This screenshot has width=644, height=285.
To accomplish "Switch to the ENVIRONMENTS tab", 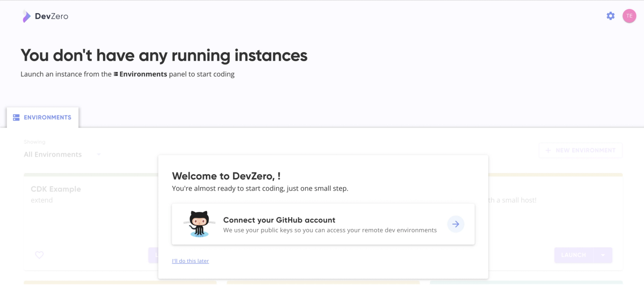I will (43, 118).
